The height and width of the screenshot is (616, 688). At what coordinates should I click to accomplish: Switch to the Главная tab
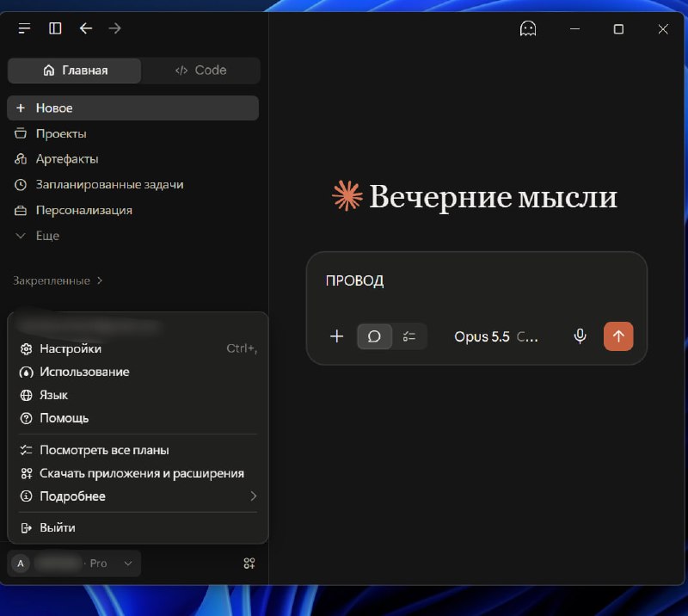point(75,71)
